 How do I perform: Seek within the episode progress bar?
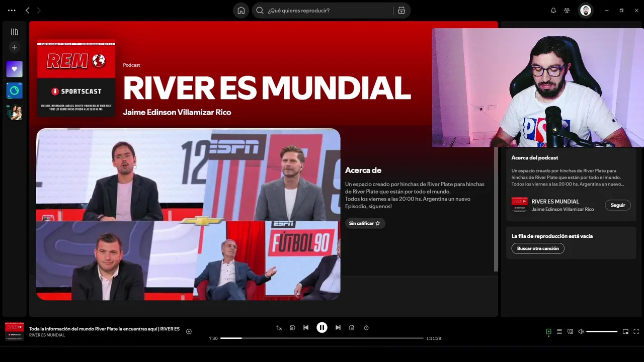pos(322,338)
